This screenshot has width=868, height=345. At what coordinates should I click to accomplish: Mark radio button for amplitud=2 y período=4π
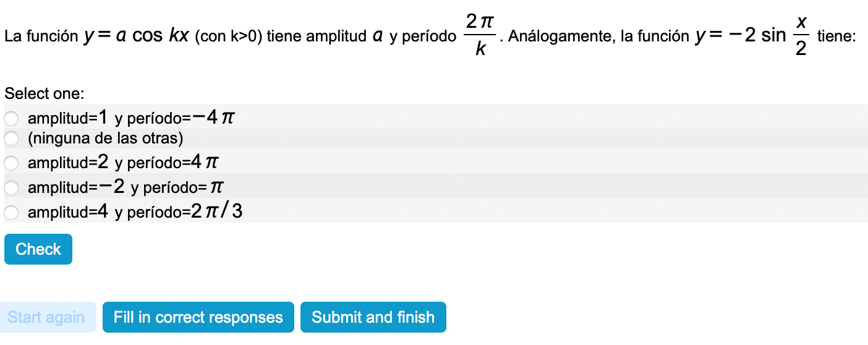[x=11, y=163]
